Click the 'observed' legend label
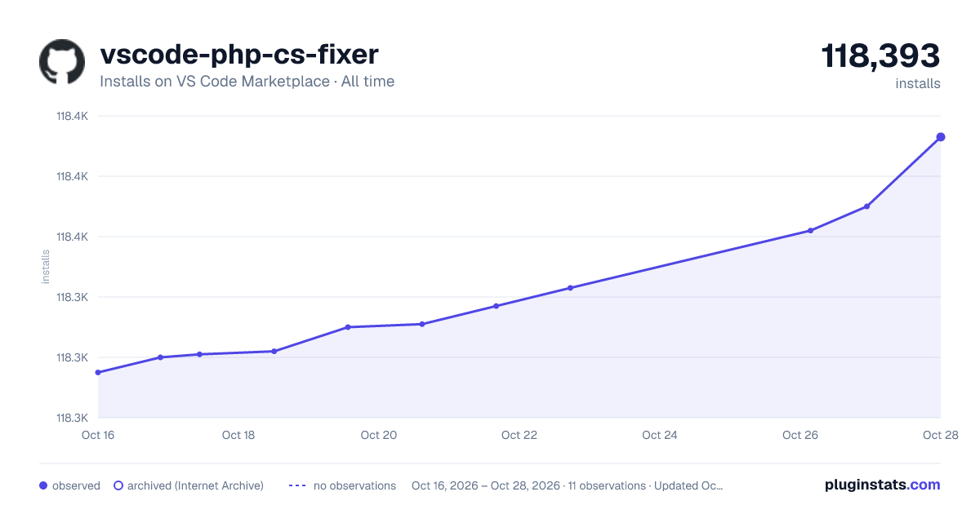 point(76,485)
